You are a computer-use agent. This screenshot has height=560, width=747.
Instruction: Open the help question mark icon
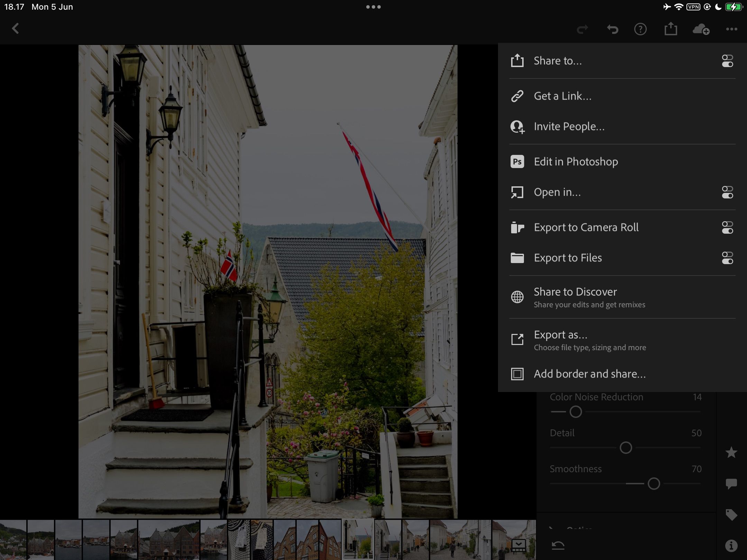[640, 29]
